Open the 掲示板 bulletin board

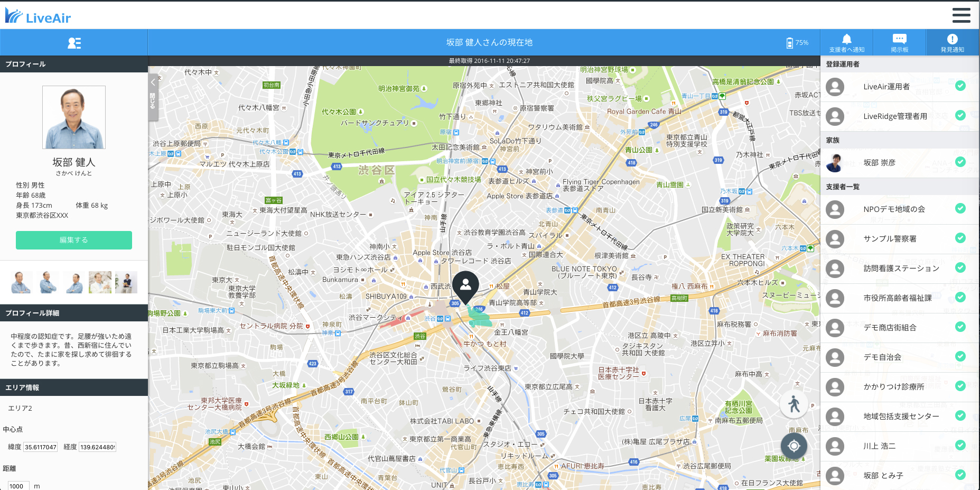click(899, 42)
